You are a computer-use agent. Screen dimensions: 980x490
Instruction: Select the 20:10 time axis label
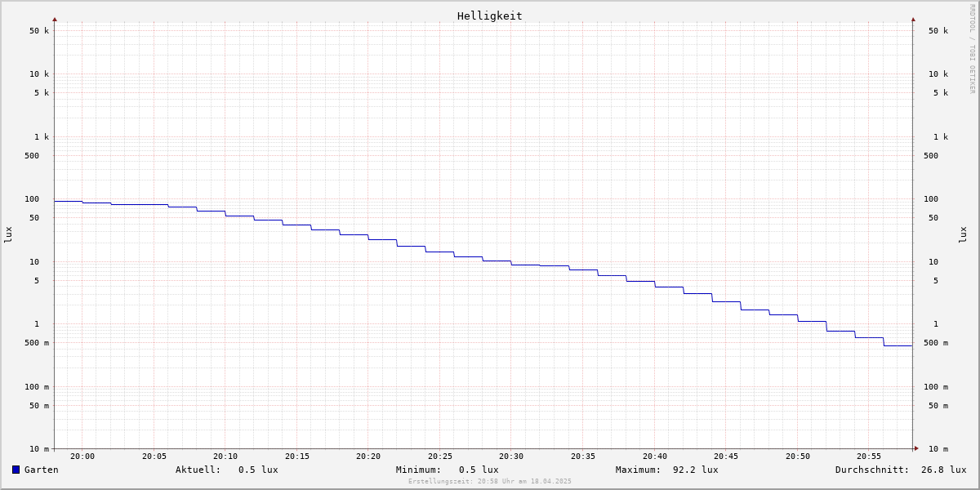point(225,457)
